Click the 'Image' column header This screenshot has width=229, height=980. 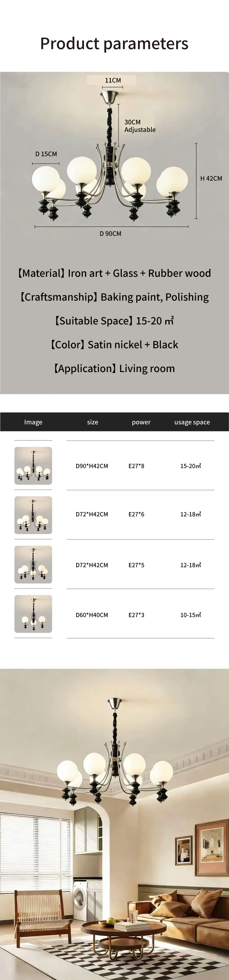click(x=33, y=422)
